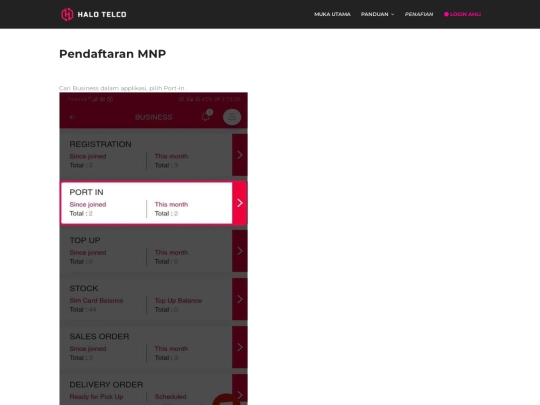Image resolution: width=540 pixels, height=405 pixels.
Task: Select the PORT IN heading text
Action: point(86,192)
